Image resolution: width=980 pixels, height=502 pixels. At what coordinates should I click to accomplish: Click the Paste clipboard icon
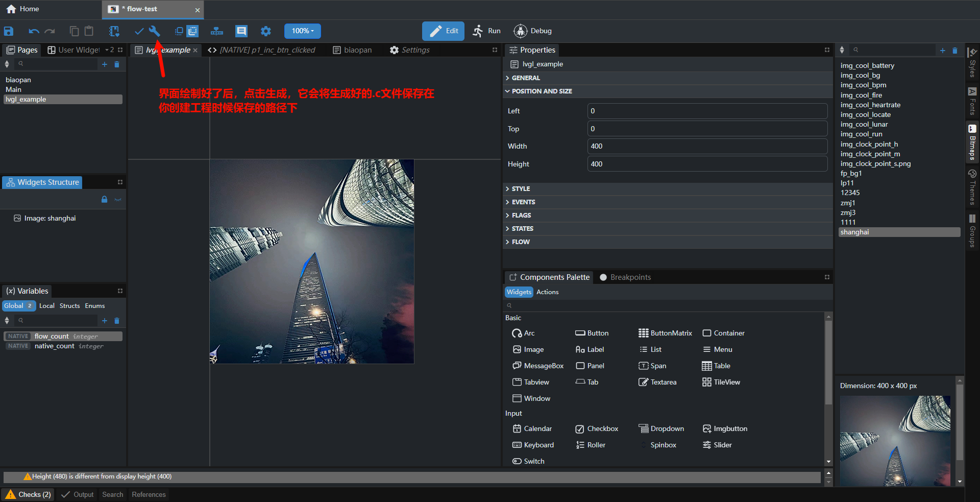pos(89,31)
